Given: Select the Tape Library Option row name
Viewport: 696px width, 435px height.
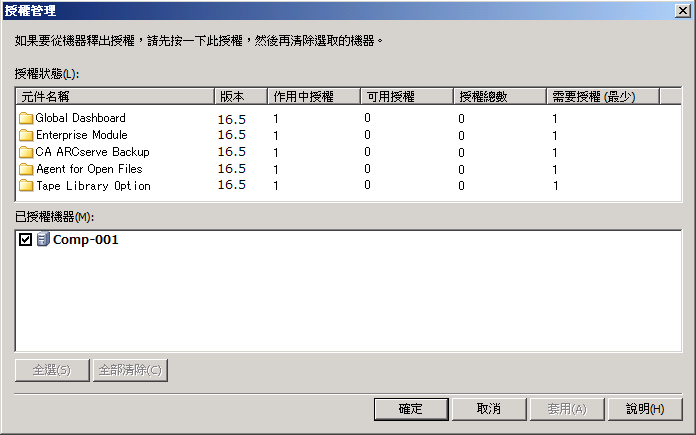Looking at the screenshot, I should (x=93, y=186).
